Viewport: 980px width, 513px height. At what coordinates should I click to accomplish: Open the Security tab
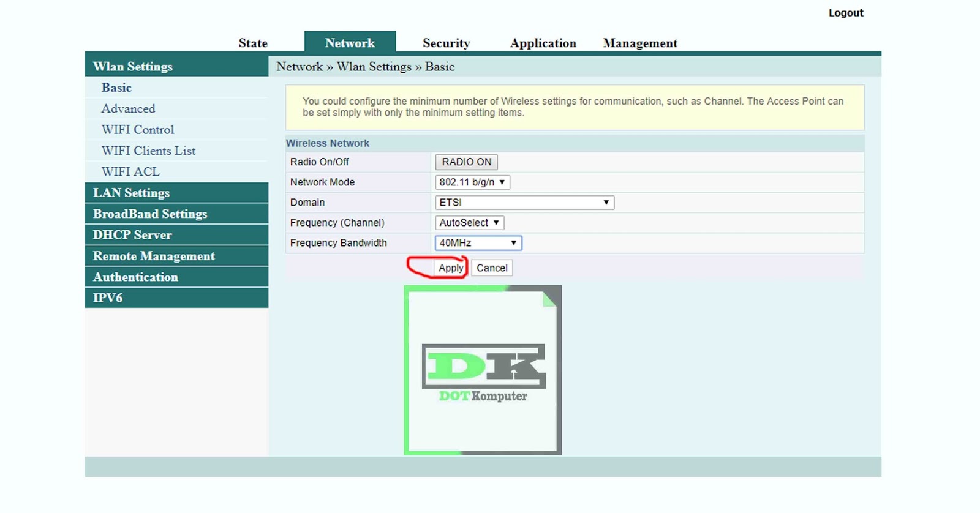coord(446,43)
